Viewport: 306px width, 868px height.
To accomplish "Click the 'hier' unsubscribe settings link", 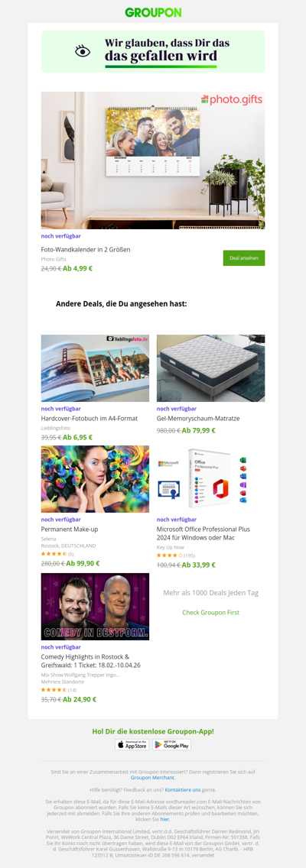I will (x=164, y=819).
